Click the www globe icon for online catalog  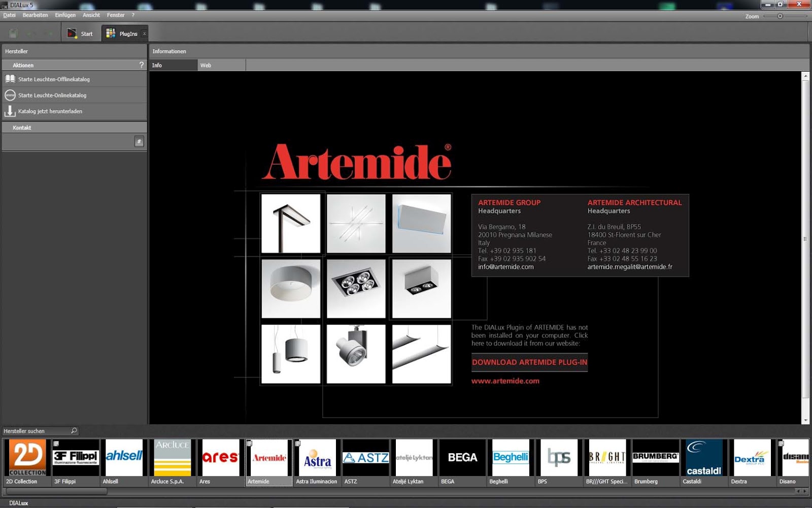coord(10,96)
